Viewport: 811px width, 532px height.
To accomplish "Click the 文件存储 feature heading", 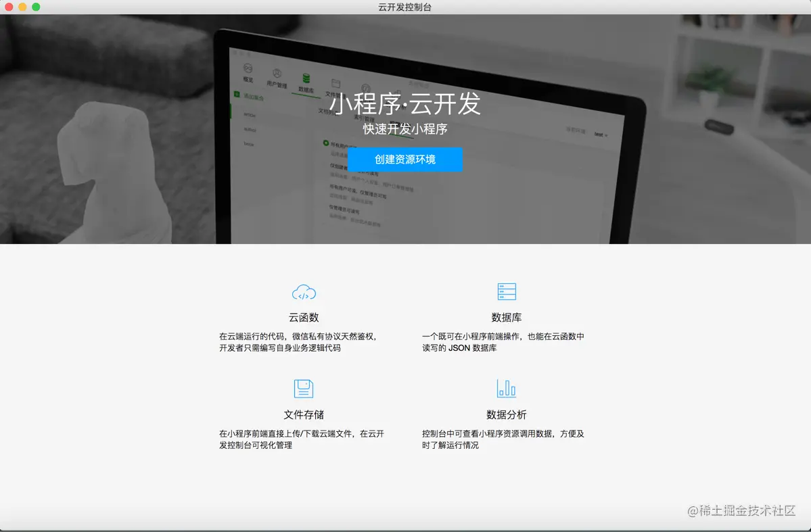I will pos(304,414).
